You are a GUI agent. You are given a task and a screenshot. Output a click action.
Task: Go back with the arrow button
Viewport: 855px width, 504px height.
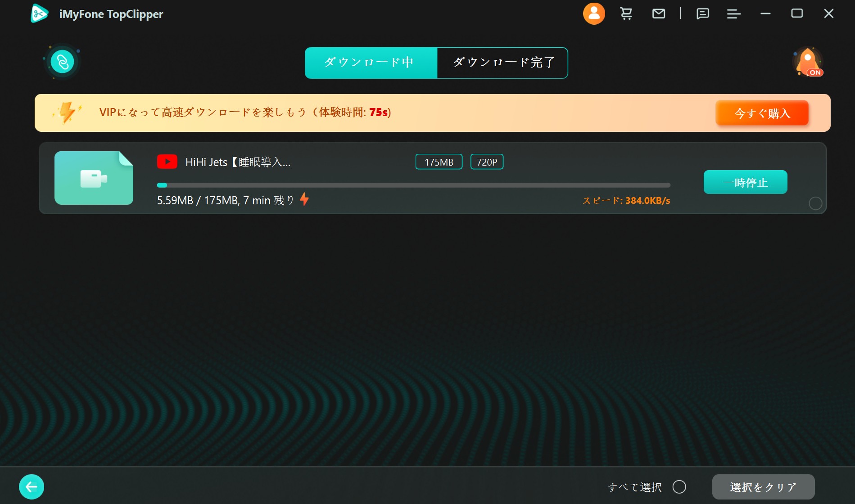[32, 487]
